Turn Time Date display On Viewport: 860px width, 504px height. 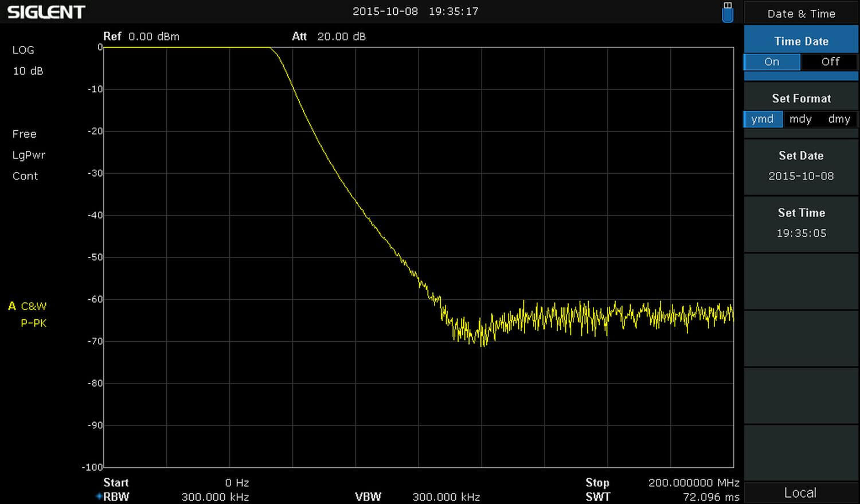click(772, 62)
